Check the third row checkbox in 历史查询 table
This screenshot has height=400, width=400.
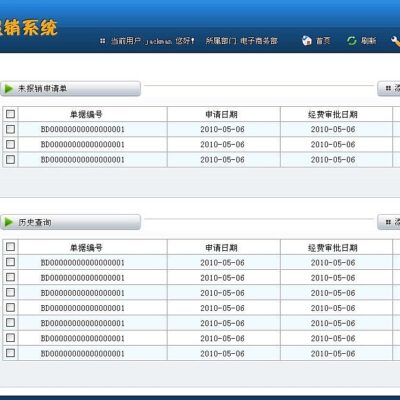(10, 292)
